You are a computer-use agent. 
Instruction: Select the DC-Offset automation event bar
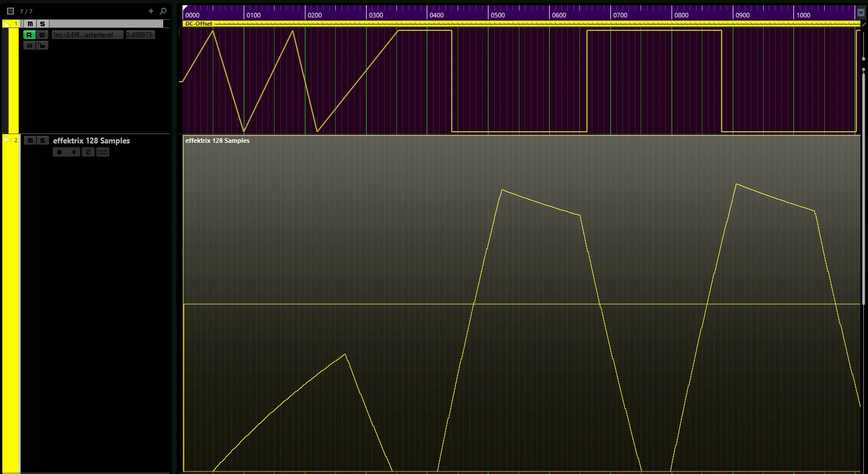tap(522, 24)
